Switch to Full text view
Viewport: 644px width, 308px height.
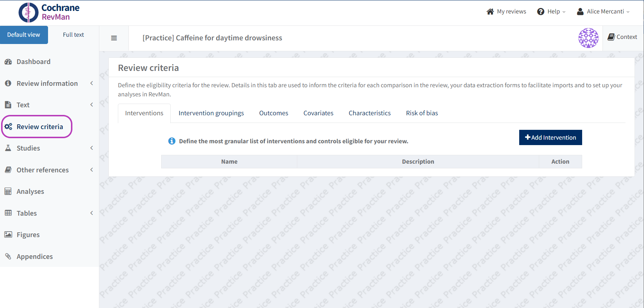pos(73,35)
